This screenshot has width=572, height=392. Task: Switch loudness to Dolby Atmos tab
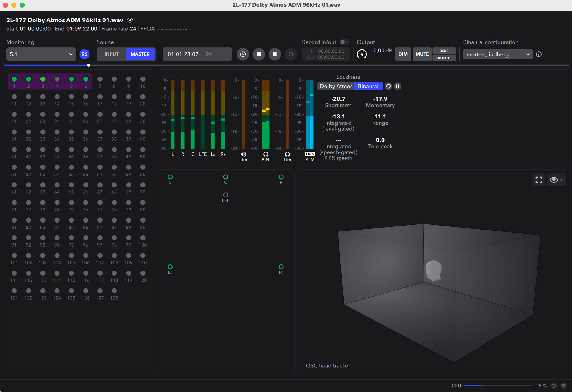[x=336, y=86]
